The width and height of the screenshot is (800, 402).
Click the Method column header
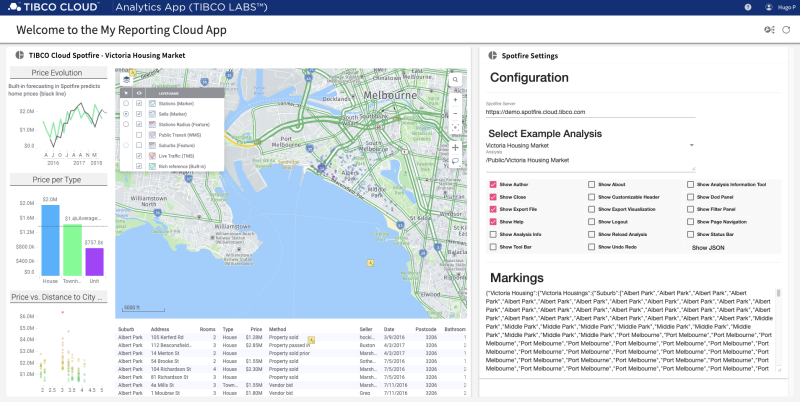278,329
